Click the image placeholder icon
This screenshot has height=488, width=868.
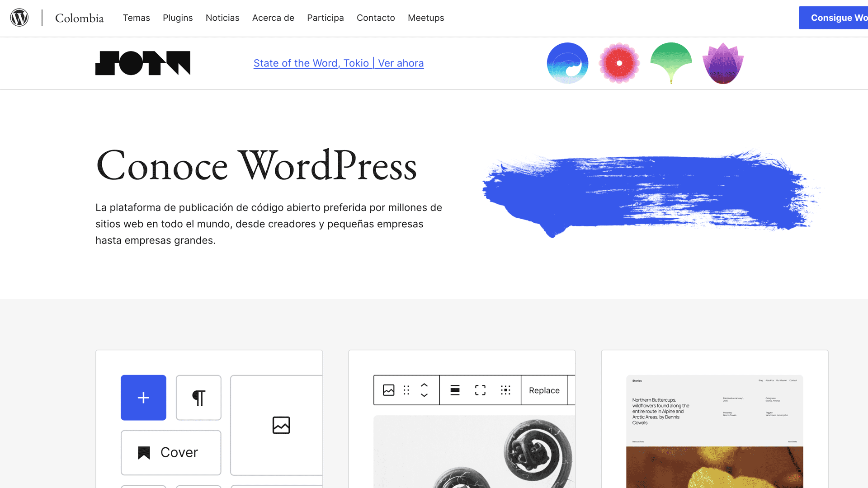coord(281,425)
